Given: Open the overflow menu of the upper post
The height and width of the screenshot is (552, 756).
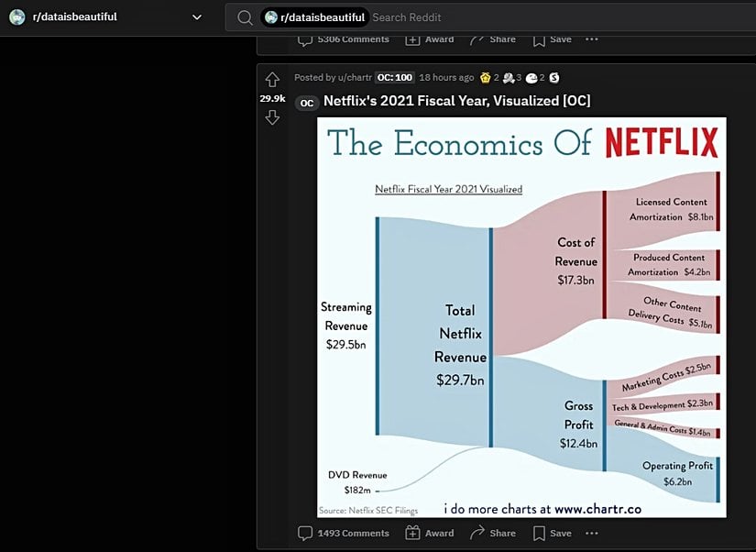Looking at the screenshot, I should pyautogui.click(x=591, y=39).
